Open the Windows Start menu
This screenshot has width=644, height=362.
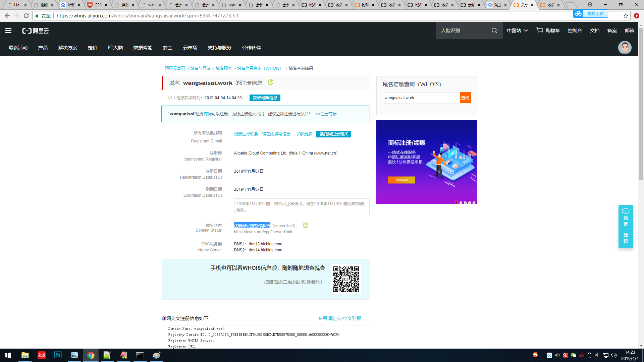click(x=8, y=355)
